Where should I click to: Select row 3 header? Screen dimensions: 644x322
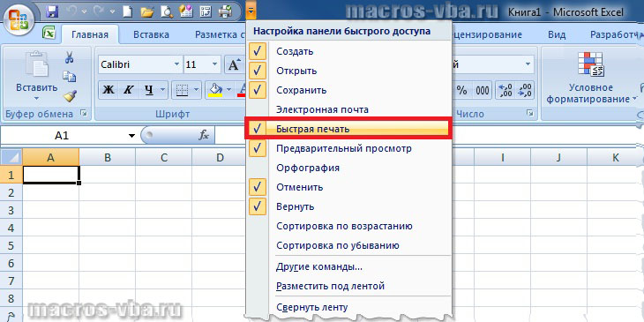point(11,210)
